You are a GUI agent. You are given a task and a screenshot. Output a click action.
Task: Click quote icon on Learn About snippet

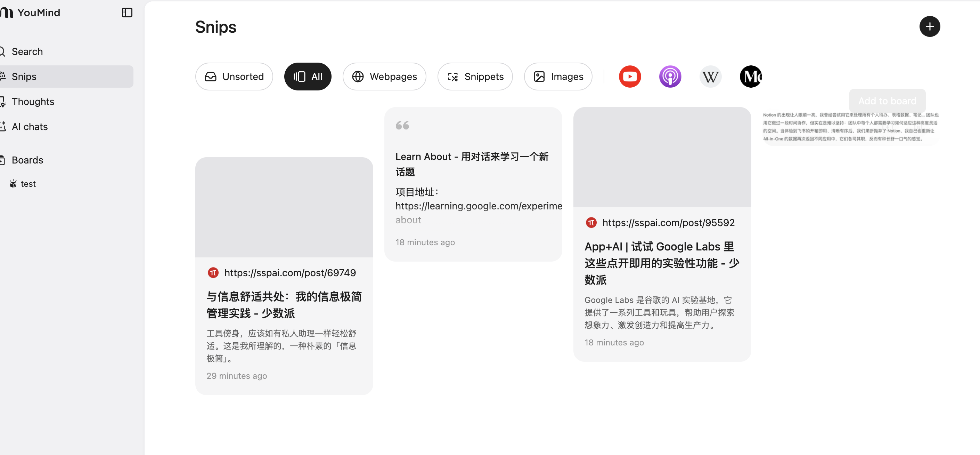402,125
